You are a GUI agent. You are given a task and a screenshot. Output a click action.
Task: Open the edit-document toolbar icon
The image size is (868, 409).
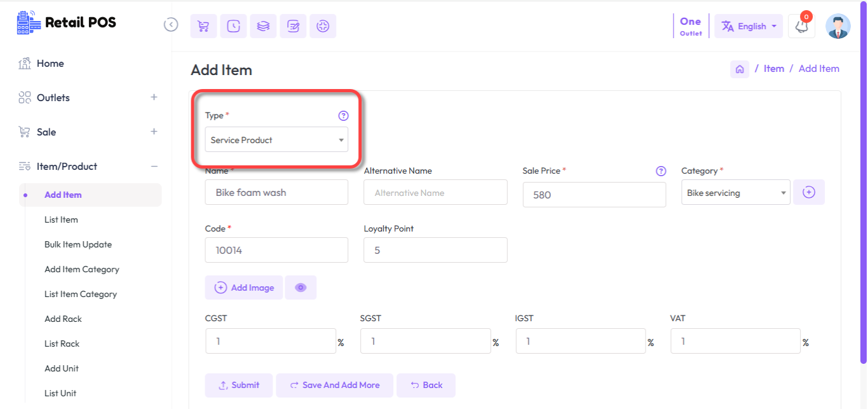coord(293,26)
